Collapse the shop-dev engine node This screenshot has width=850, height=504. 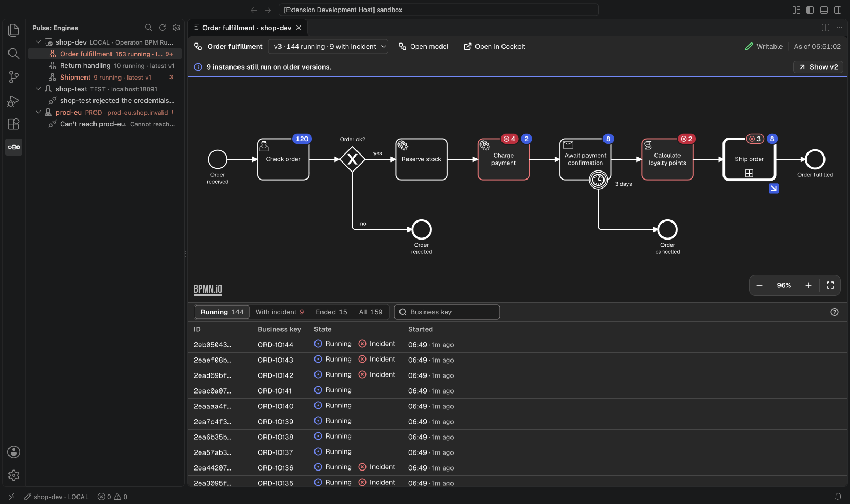38,42
